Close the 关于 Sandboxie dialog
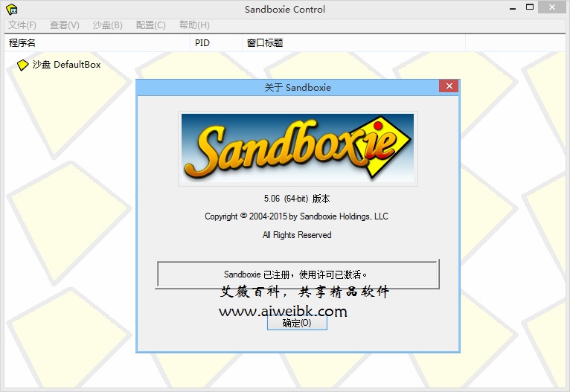The image size is (570, 392). [449, 86]
